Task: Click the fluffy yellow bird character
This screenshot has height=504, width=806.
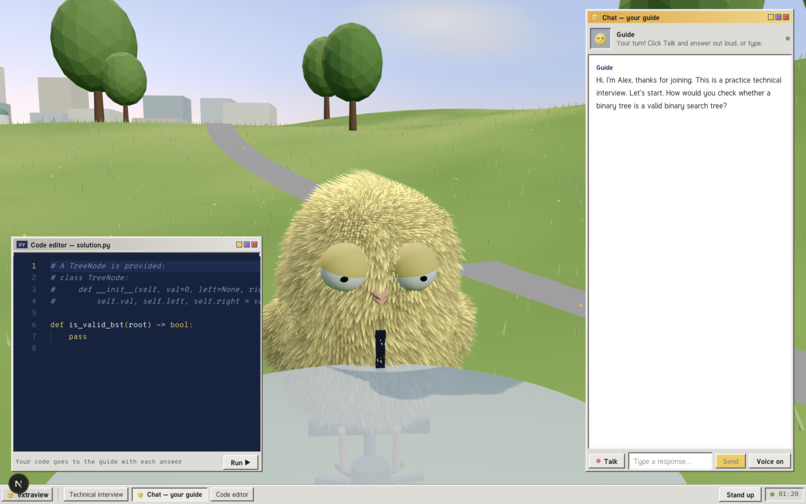Action: (369, 273)
